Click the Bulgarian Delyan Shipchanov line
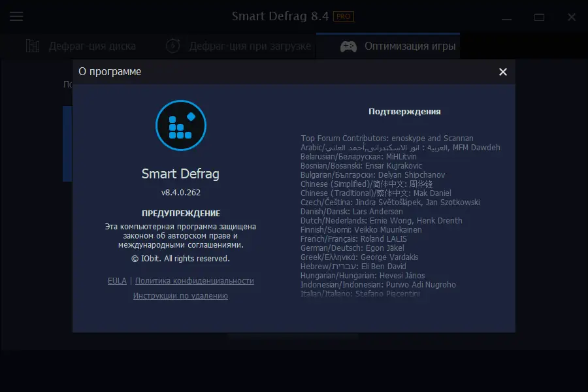This screenshot has width=588, height=392. point(373,175)
